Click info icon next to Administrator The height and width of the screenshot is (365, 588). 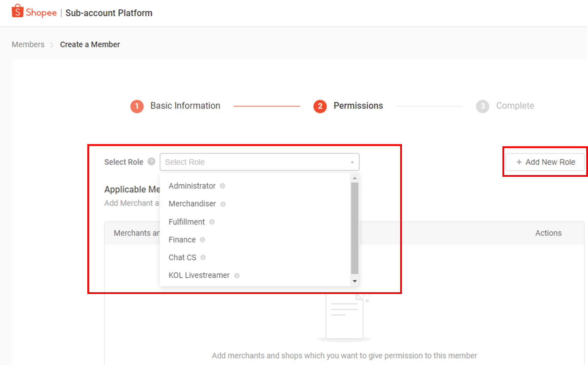[x=222, y=186]
